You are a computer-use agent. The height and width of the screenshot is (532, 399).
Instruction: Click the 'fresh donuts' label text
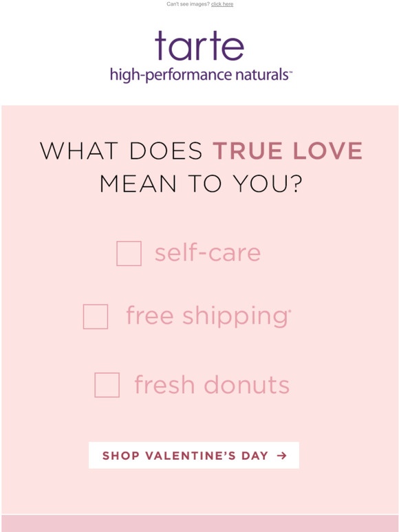coord(212,385)
